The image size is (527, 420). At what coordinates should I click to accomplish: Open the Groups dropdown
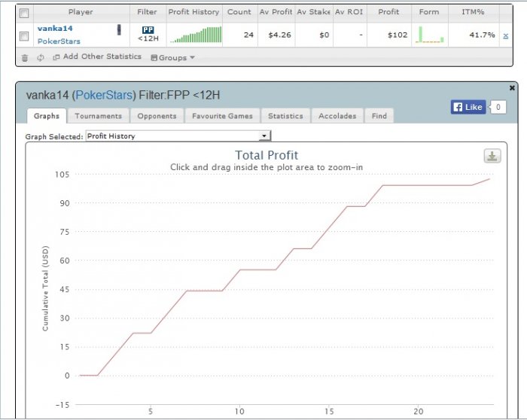(x=172, y=58)
